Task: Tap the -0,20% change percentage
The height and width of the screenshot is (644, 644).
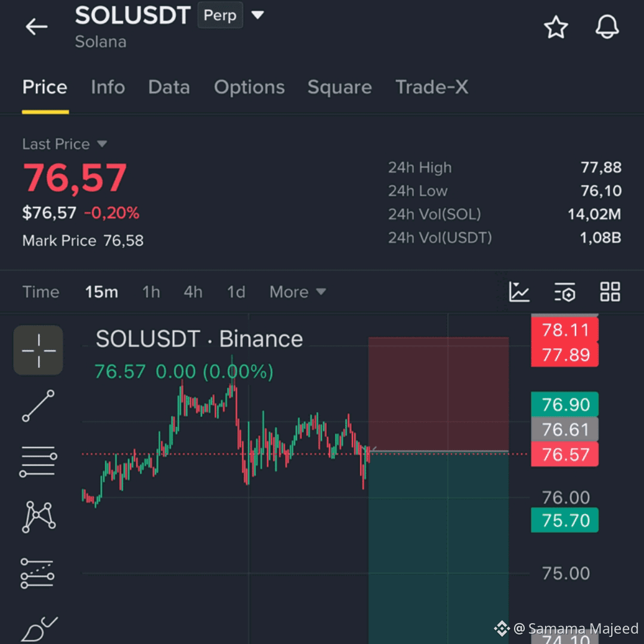Action: click(x=112, y=213)
